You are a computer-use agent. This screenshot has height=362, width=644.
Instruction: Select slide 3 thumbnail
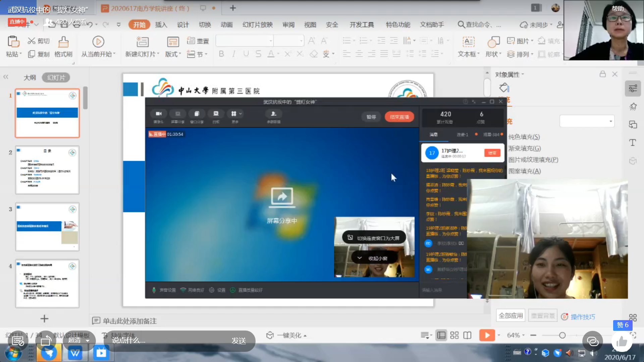point(47,227)
